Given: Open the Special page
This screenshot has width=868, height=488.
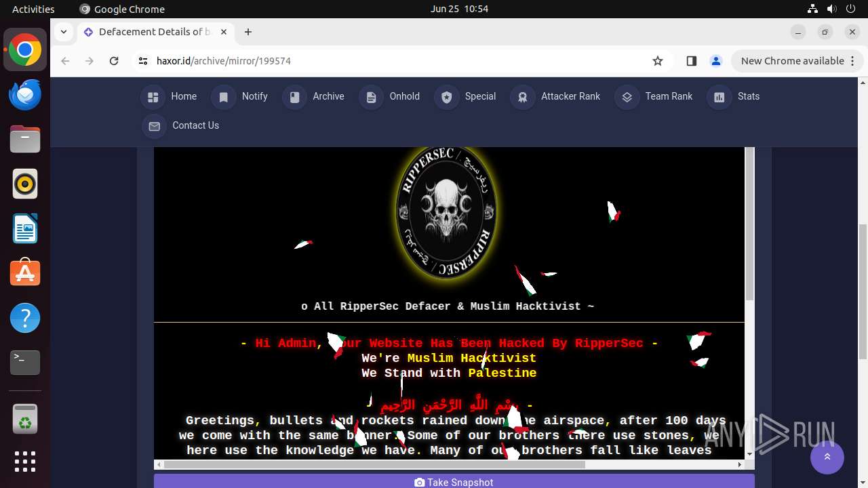Looking at the screenshot, I should click(466, 97).
